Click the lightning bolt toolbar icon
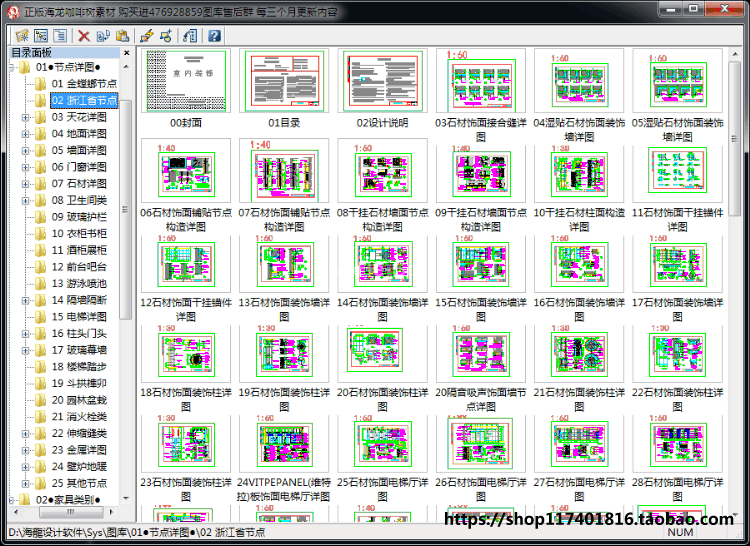Viewport: 750px width, 546px height. [147, 36]
